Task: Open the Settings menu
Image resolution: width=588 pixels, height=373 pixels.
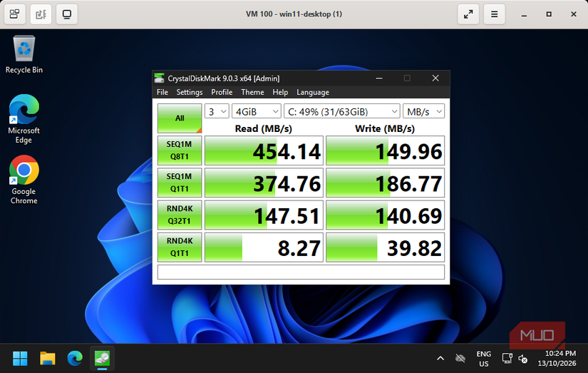Action: pyautogui.click(x=190, y=92)
